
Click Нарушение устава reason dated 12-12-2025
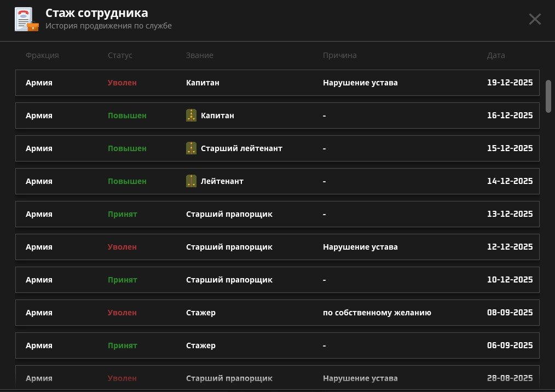pos(360,247)
